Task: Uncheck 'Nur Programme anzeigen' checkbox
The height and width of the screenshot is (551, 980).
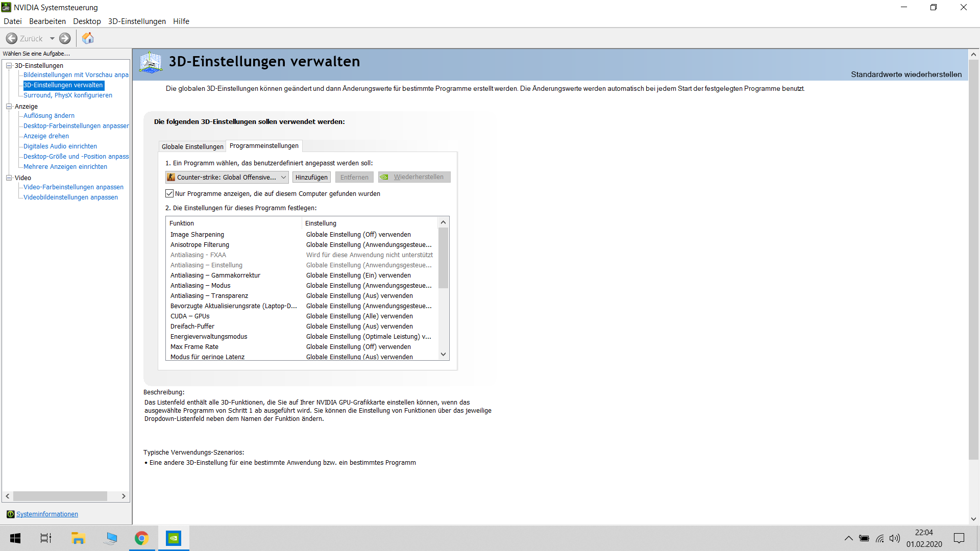Action: click(169, 194)
